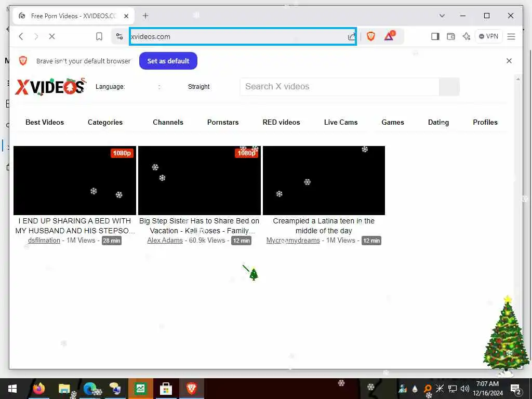The width and height of the screenshot is (532, 399).
Task: Click the Search X videos field
Action: coord(339,87)
